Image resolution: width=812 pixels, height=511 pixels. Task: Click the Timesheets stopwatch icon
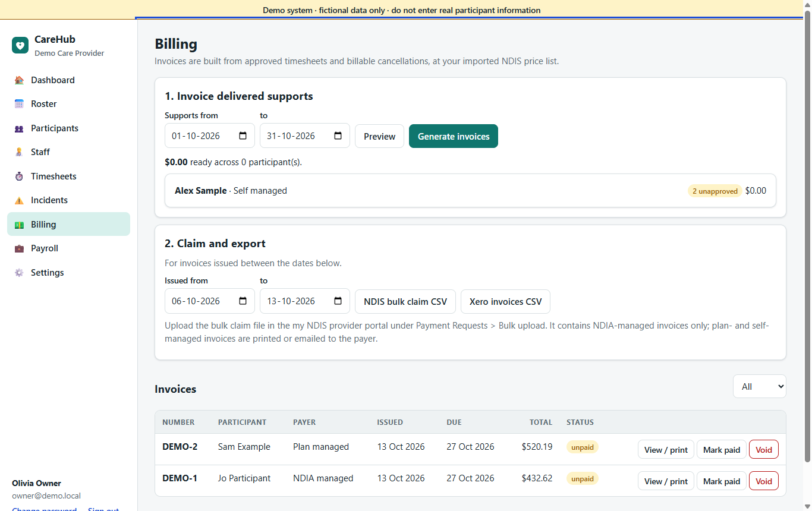point(19,176)
